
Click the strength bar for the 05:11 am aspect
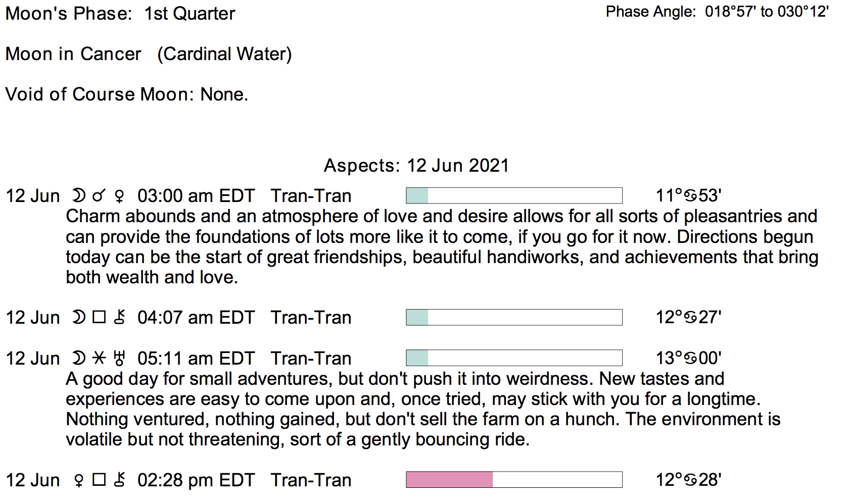tap(514, 358)
